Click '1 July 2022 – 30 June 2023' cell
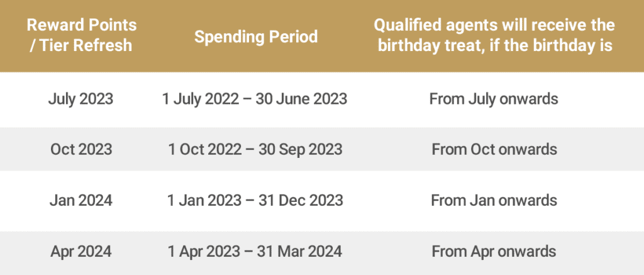The image size is (644, 275). pyautogui.click(x=255, y=99)
